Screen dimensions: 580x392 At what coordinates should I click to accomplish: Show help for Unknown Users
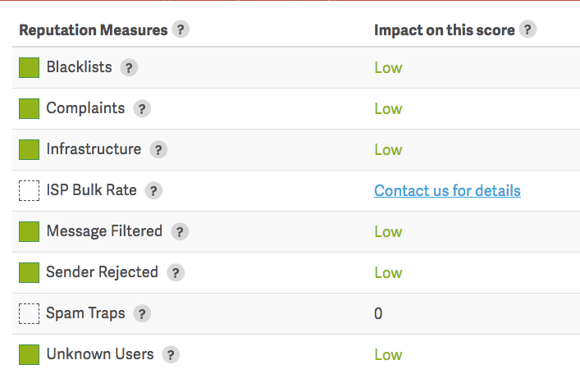pyautogui.click(x=171, y=355)
